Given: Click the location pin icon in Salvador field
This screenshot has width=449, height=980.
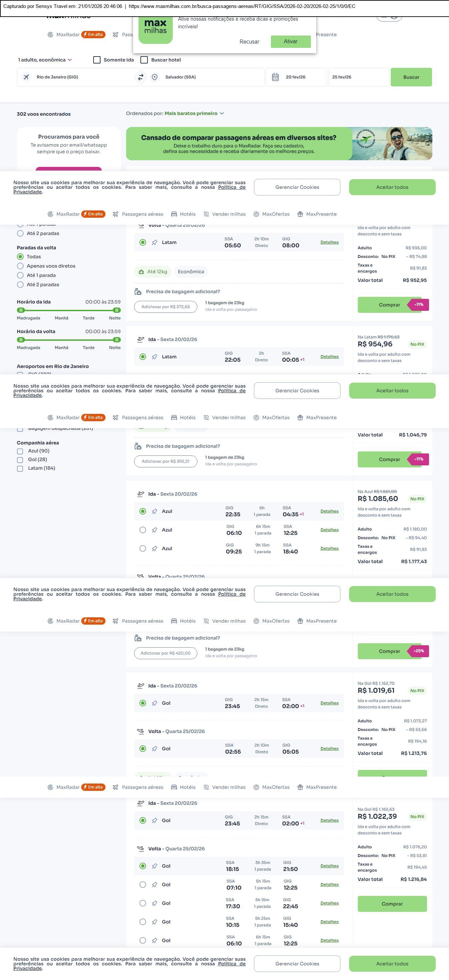Looking at the screenshot, I should [x=155, y=77].
